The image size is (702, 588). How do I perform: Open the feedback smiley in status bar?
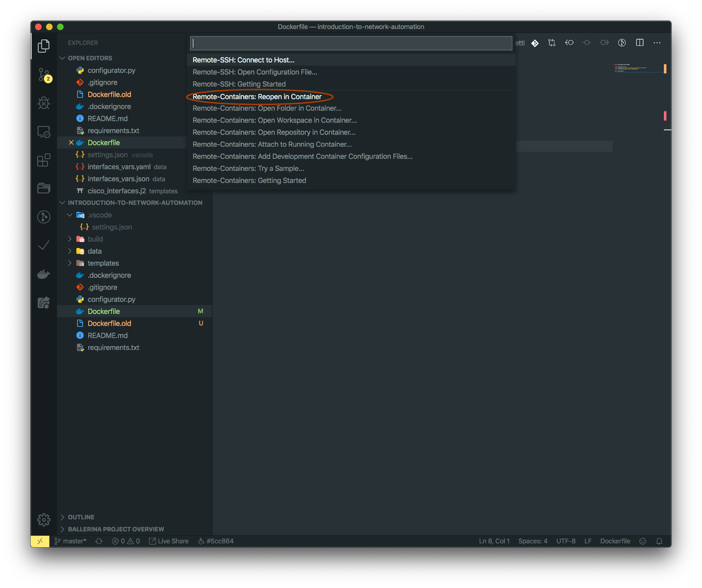[x=643, y=541]
